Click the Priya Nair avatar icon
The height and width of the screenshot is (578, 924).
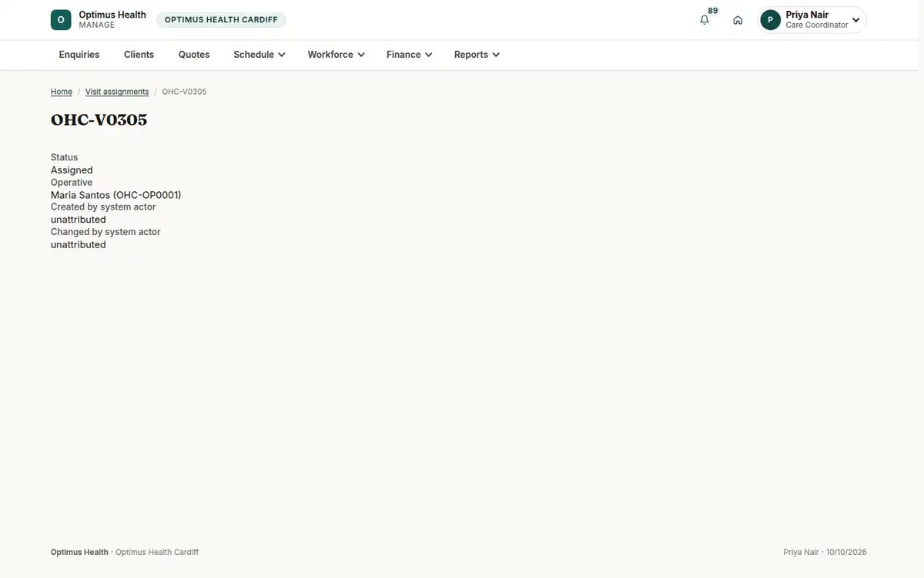click(770, 20)
